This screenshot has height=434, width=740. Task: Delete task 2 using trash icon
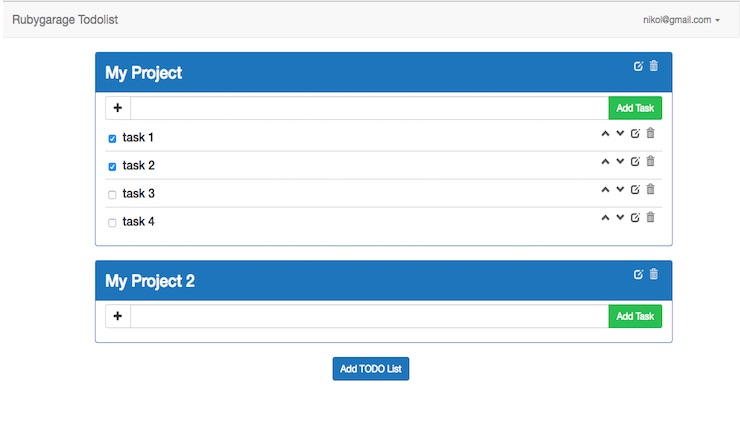click(650, 161)
